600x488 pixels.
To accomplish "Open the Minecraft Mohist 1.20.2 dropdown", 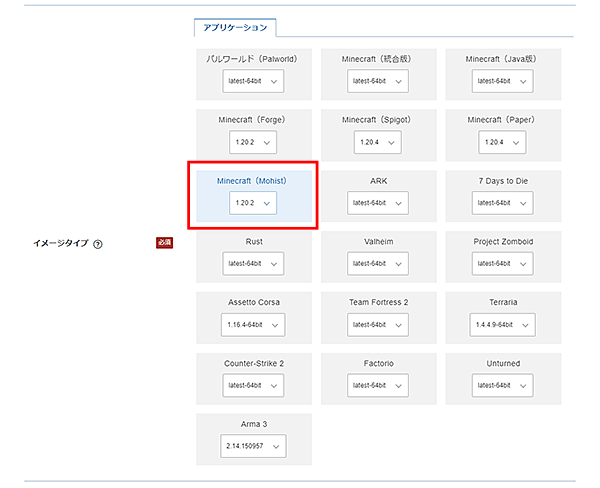I will click(253, 203).
